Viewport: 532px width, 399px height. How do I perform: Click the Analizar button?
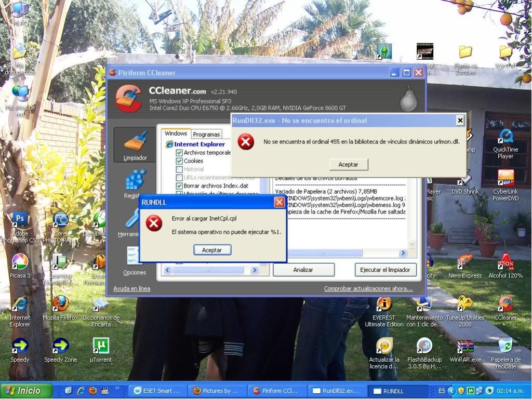[x=303, y=270]
